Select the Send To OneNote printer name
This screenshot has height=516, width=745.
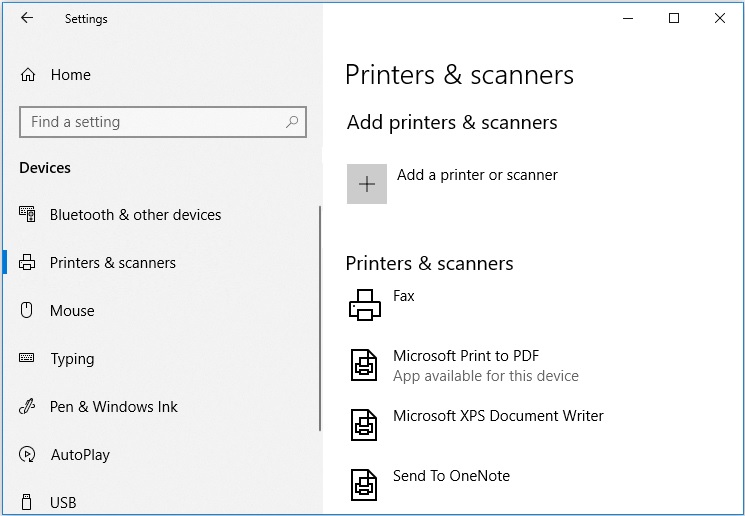point(451,476)
